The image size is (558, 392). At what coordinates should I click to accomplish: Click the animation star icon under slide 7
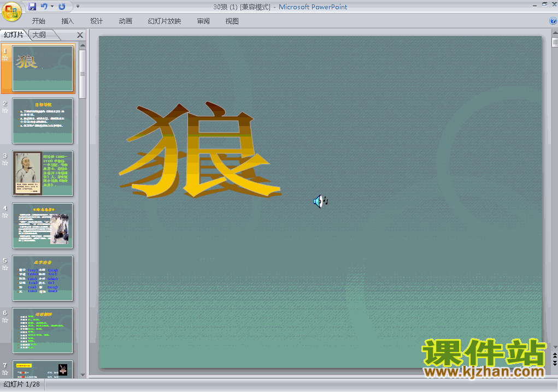[5, 373]
